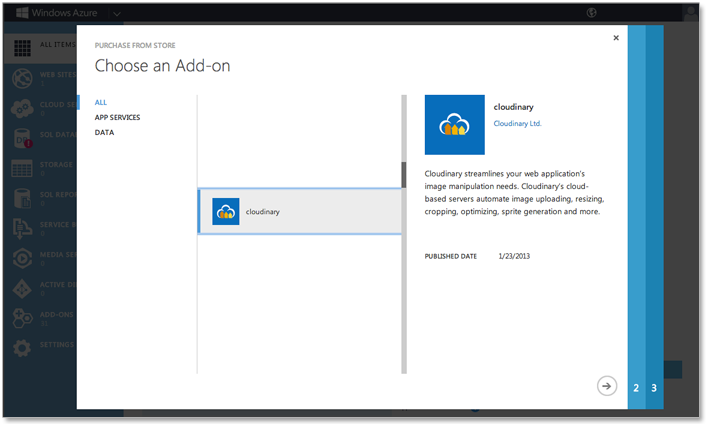Open the Add-ons hexagon icon
This screenshot has width=706, height=424.
coord(22,318)
